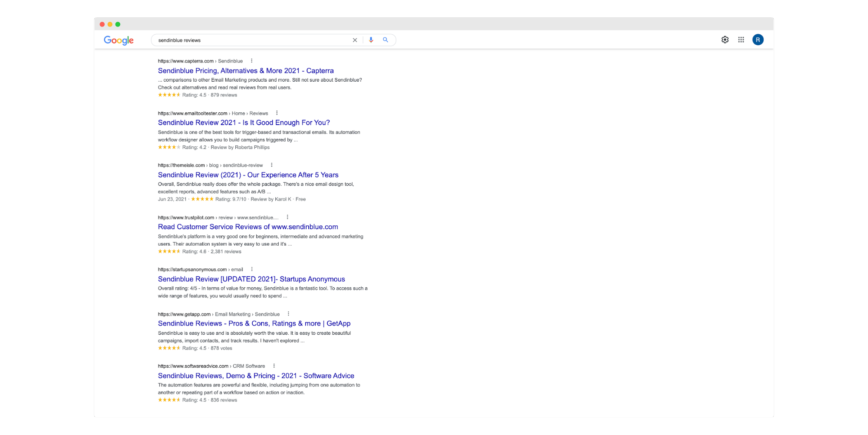The height and width of the screenshot is (435, 868).
Task: Clear the search box text
Action: [355, 40]
